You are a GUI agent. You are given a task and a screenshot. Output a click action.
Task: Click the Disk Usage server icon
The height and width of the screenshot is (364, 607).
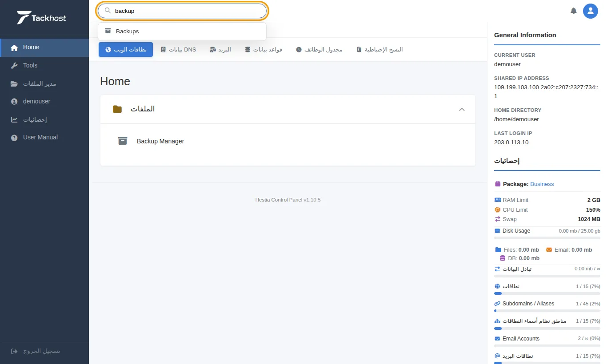click(x=498, y=231)
